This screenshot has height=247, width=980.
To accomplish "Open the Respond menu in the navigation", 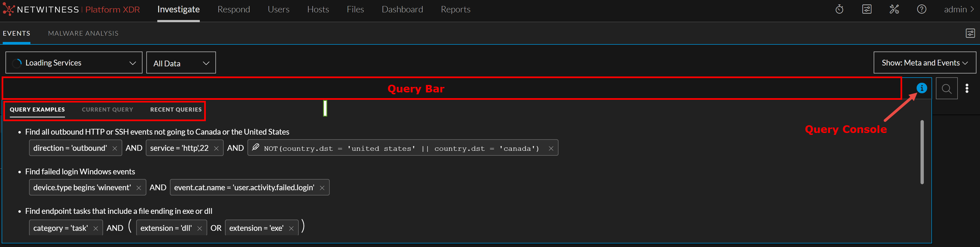I will [x=233, y=9].
